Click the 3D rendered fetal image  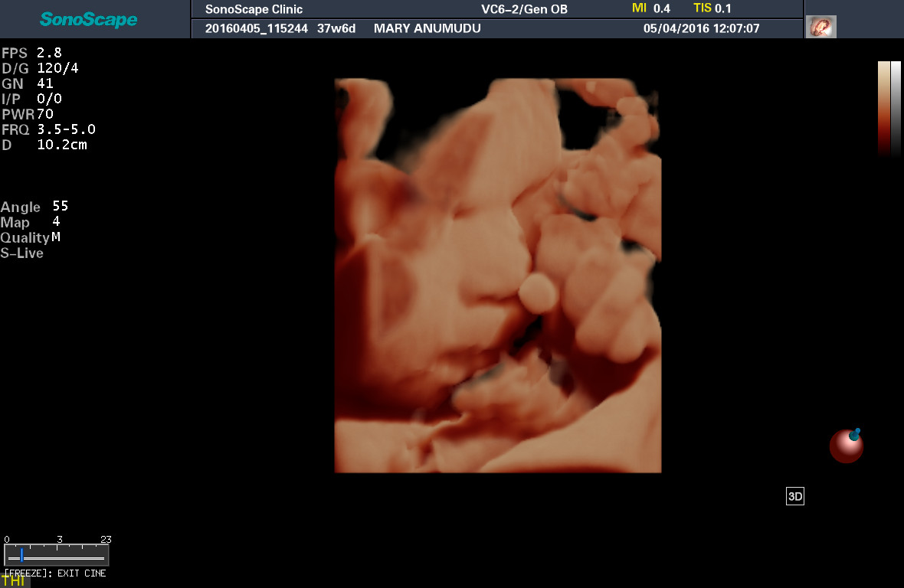click(x=497, y=276)
